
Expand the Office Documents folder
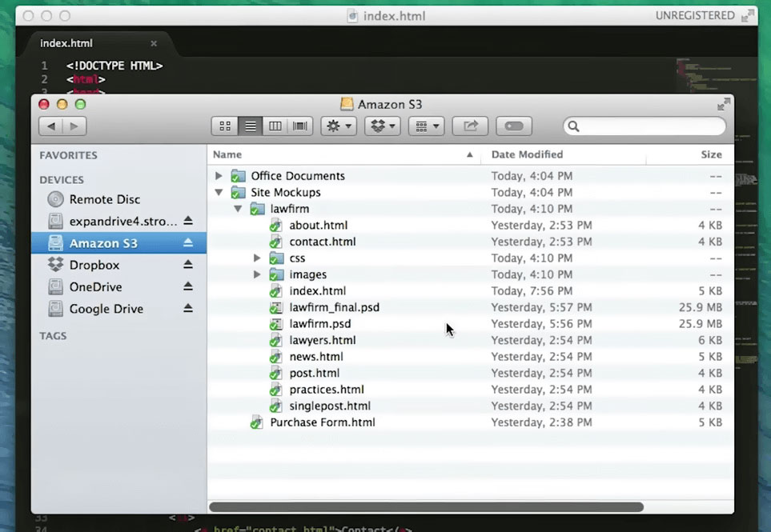219,176
